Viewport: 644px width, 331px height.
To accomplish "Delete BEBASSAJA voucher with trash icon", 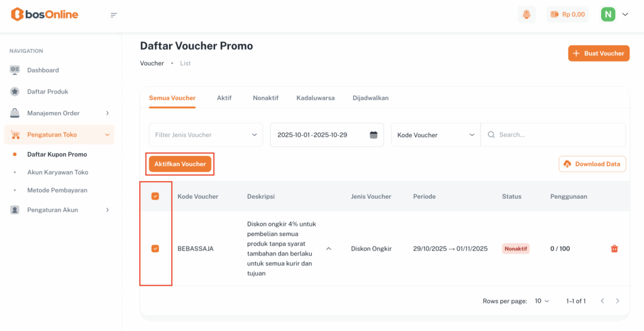I will (x=614, y=249).
